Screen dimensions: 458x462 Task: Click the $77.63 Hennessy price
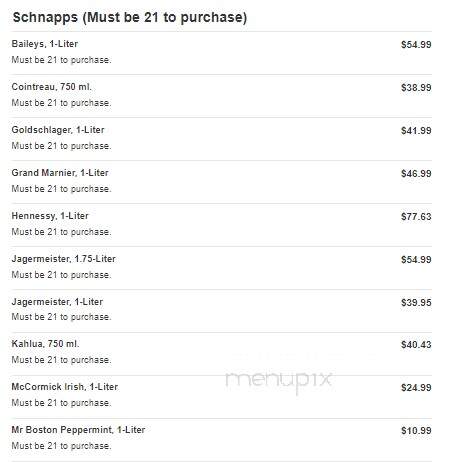416,217
